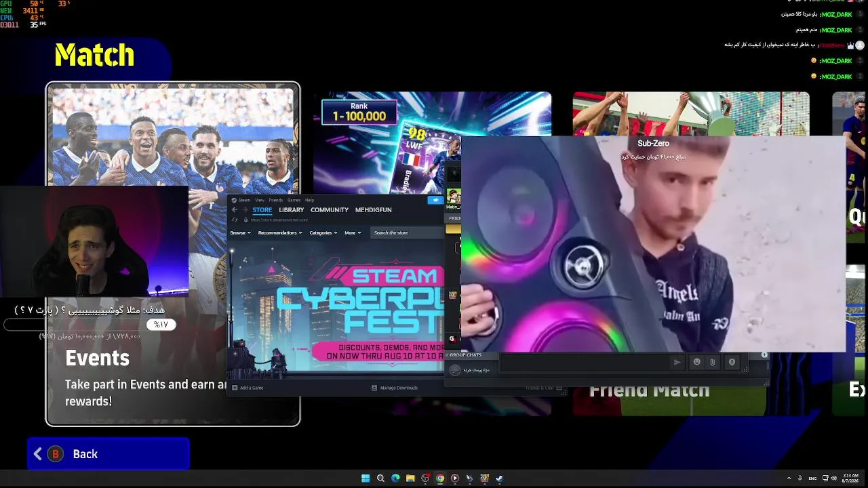Click the Sub-Zero donation alert title
Image resolution: width=868 pixels, height=488 pixels.
(653, 144)
